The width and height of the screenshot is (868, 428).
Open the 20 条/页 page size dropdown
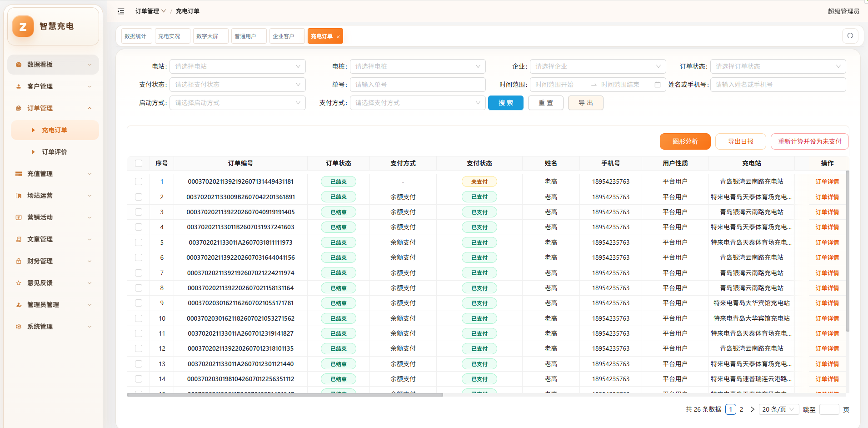[778, 409]
